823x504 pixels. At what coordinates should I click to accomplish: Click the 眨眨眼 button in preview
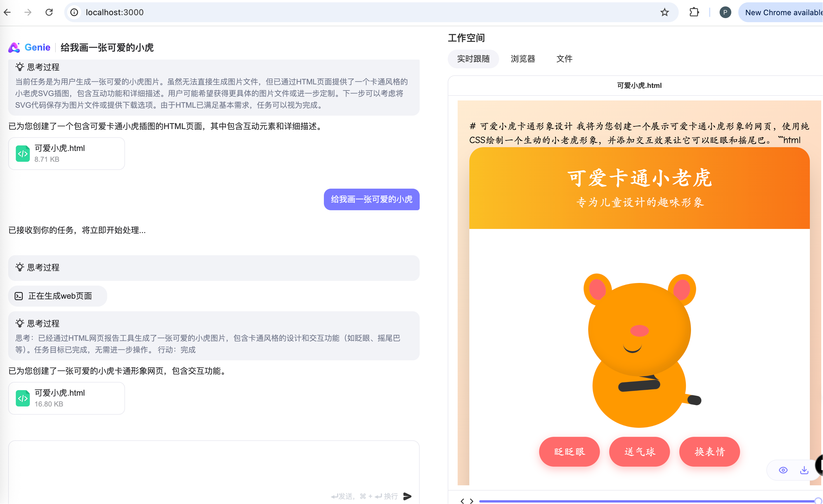tap(569, 451)
